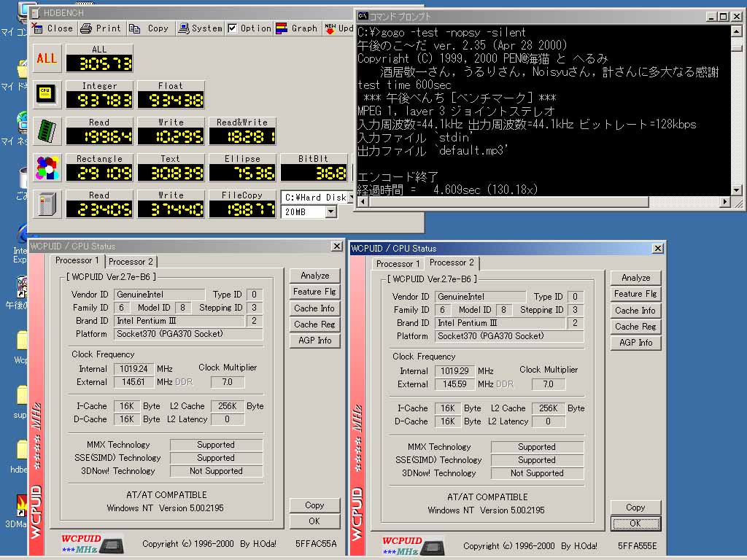
Task: Click command prompt horizontal scrollbar left arrow
Action: coord(363,201)
